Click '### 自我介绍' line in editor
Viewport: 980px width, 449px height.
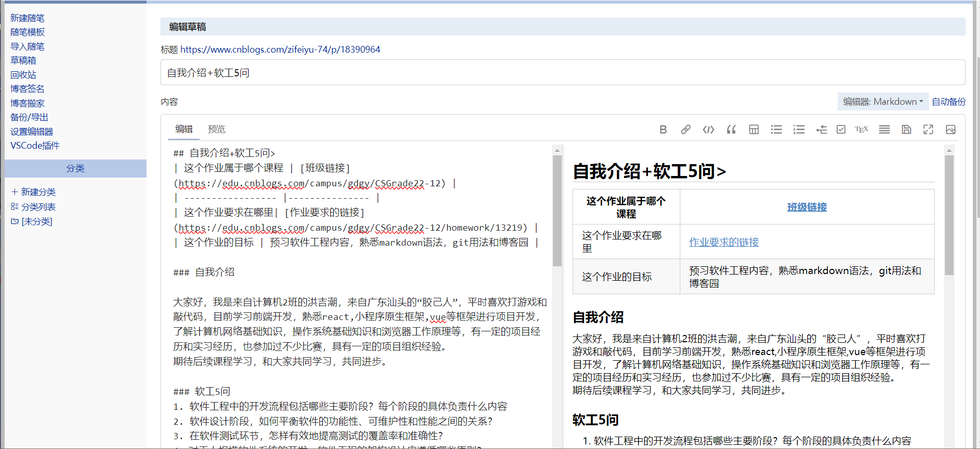click(204, 272)
